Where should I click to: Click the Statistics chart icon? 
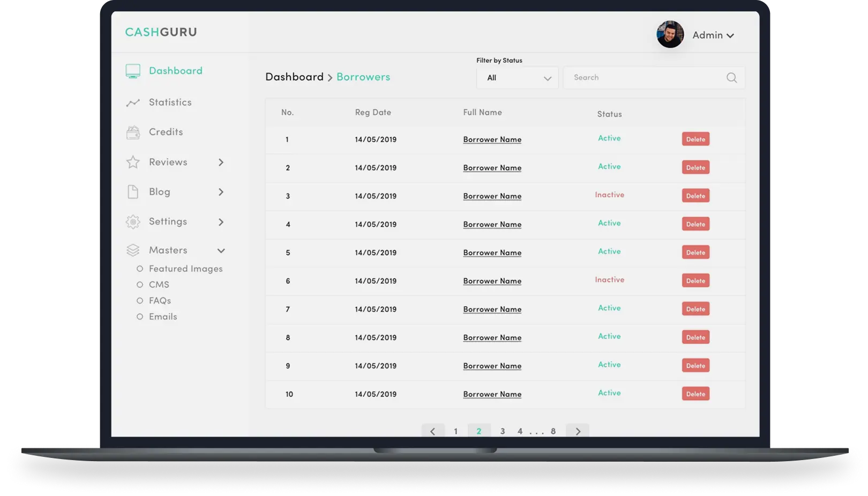coord(132,102)
